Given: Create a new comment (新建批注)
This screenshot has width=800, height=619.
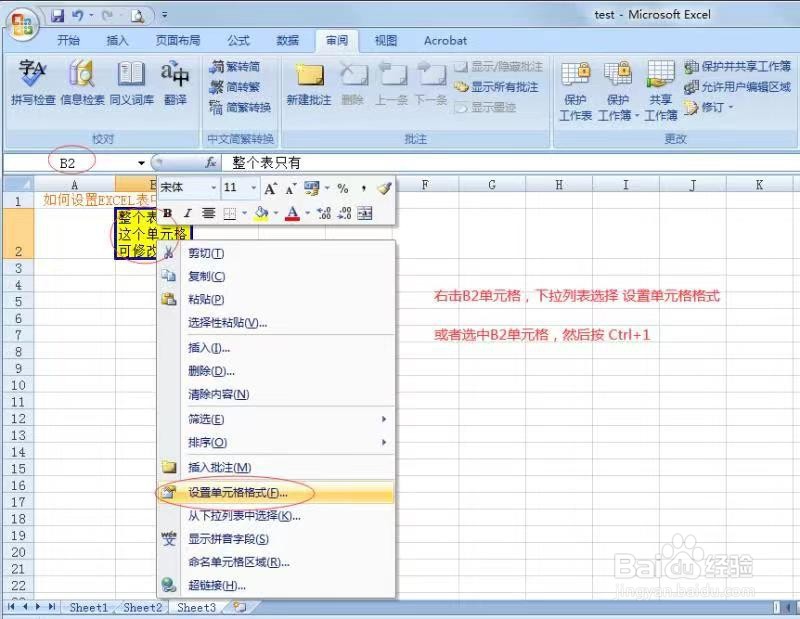Looking at the screenshot, I should [x=309, y=84].
